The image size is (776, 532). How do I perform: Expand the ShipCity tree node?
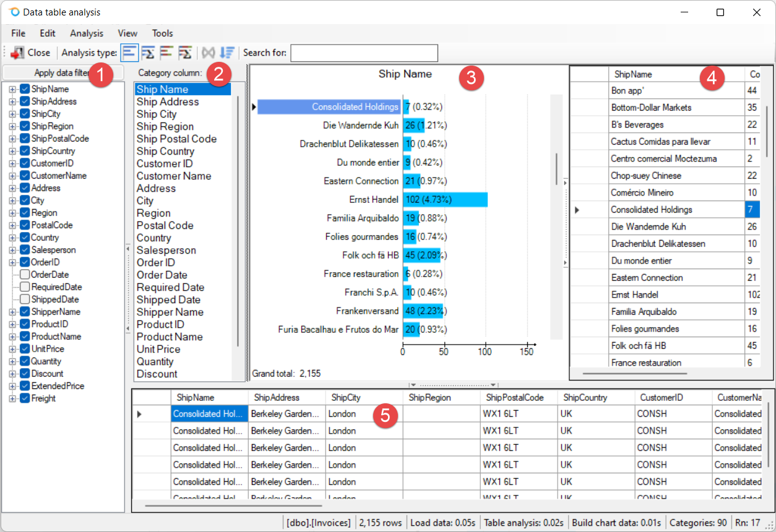(x=12, y=114)
